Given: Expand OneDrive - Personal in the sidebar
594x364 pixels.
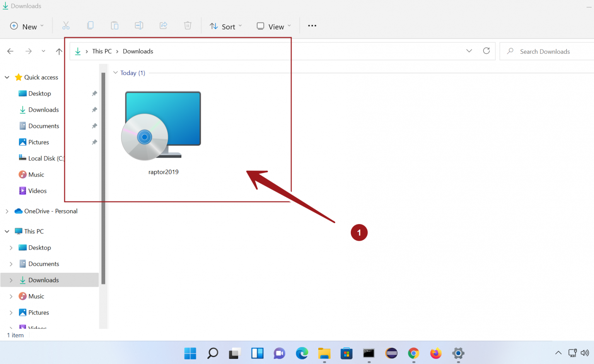Looking at the screenshot, I should point(7,211).
